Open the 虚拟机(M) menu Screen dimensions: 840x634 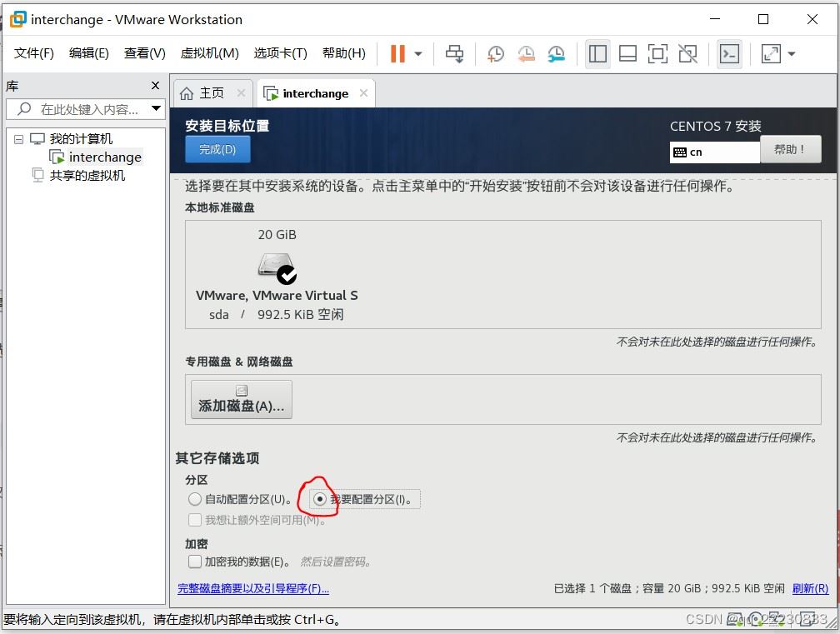click(209, 53)
